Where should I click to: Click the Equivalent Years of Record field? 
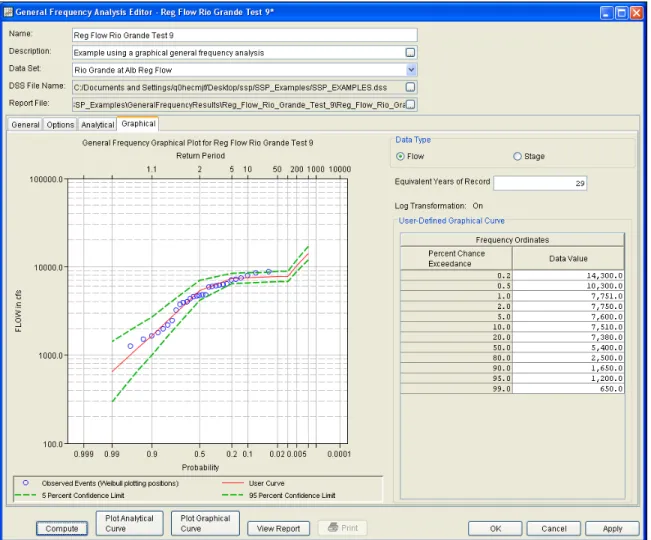point(540,183)
